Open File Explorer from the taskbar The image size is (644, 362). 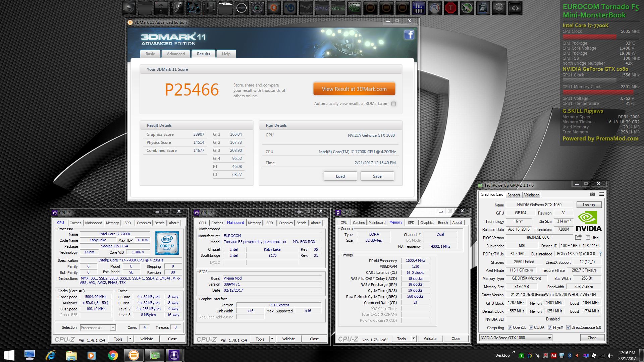click(71, 356)
